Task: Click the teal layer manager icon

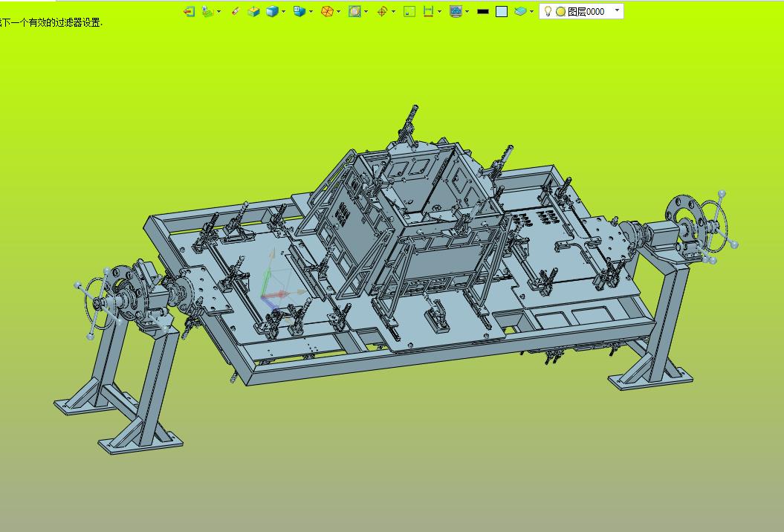Action: [520, 11]
